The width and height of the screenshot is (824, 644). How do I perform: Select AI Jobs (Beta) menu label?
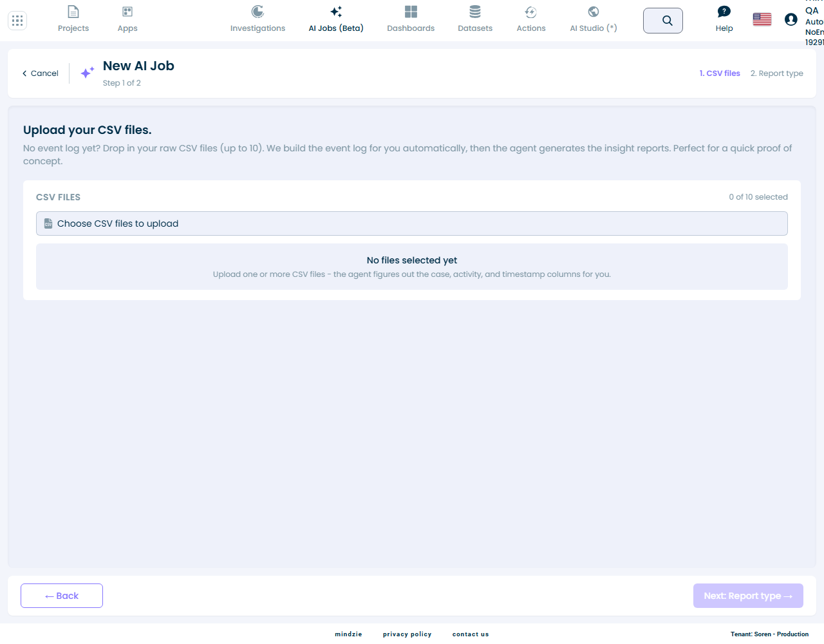point(336,28)
